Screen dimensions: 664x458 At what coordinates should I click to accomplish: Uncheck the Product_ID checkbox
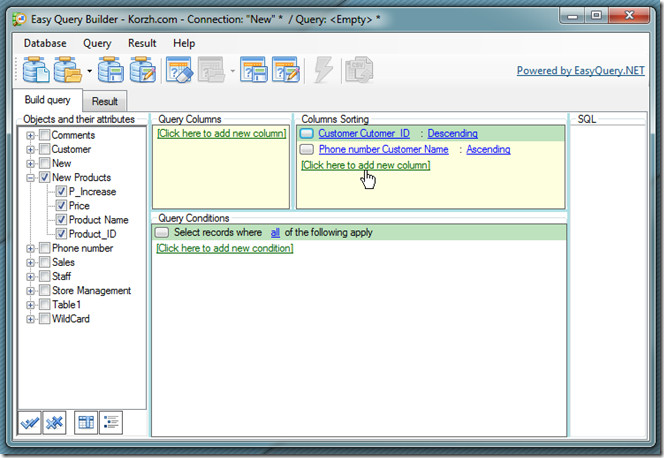coord(61,234)
